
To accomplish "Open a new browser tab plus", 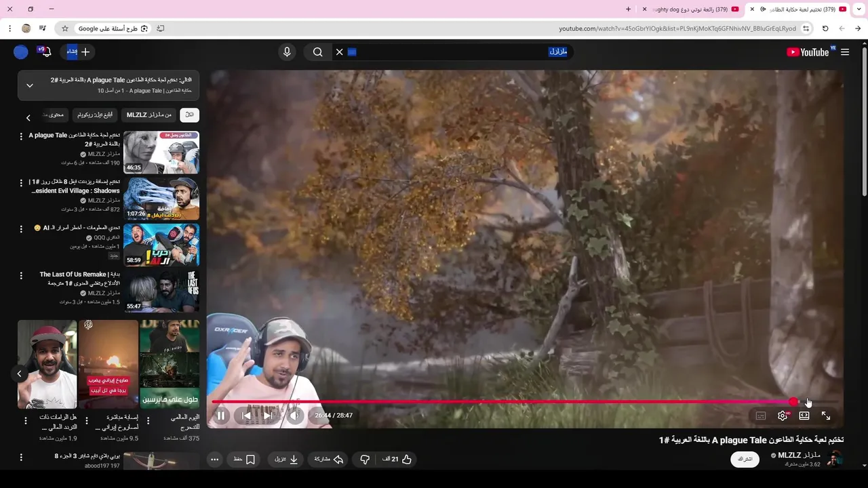I will 628,9.
